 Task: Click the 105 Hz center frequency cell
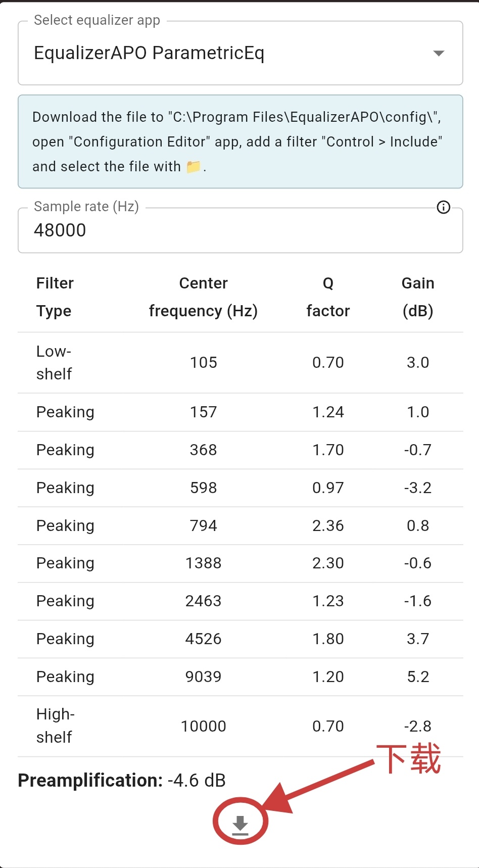point(203,363)
